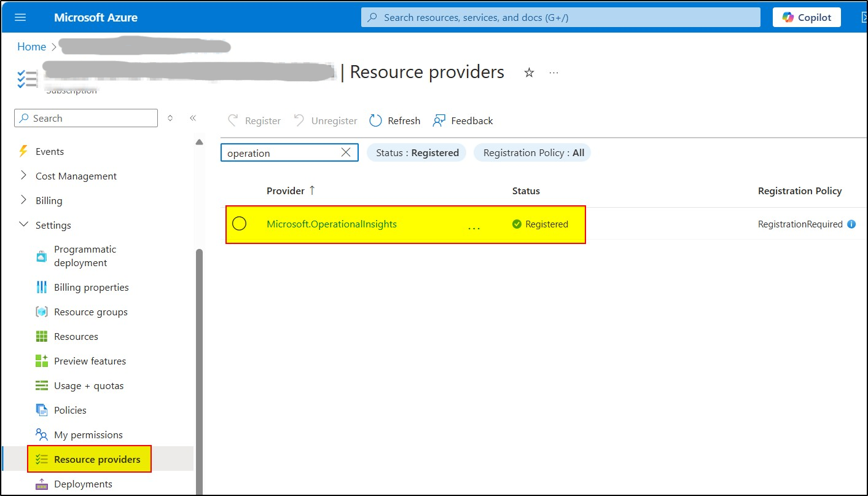Click the Policies document icon

click(41, 410)
